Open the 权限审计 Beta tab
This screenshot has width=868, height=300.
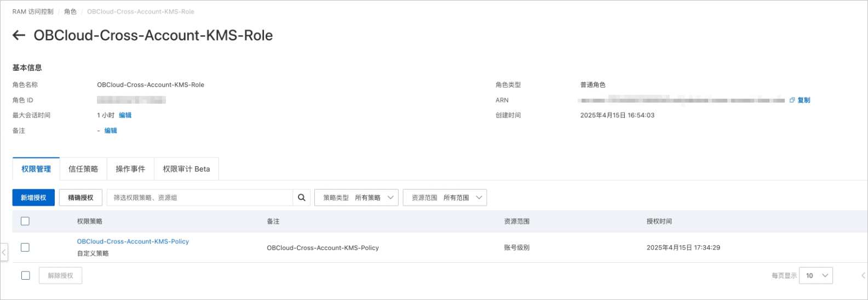coord(186,169)
